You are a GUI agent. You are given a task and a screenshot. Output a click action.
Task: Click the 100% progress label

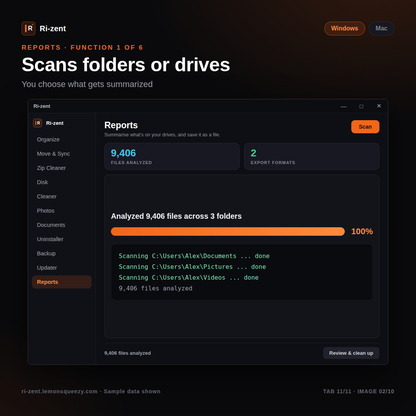tap(362, 231)
